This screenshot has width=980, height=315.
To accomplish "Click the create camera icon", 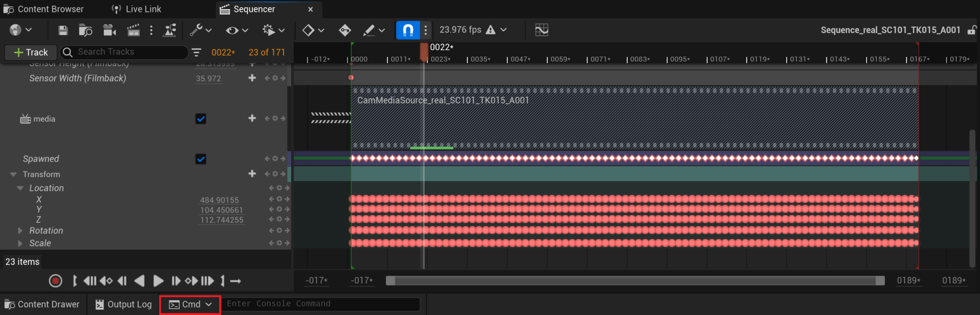I will 110,30.
